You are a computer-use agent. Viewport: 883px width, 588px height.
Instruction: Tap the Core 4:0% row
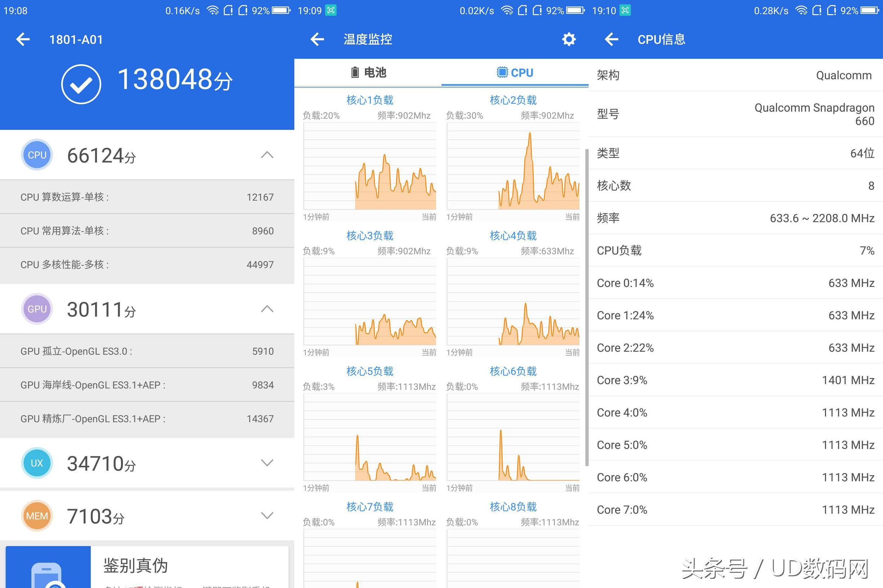pos(736,413)
